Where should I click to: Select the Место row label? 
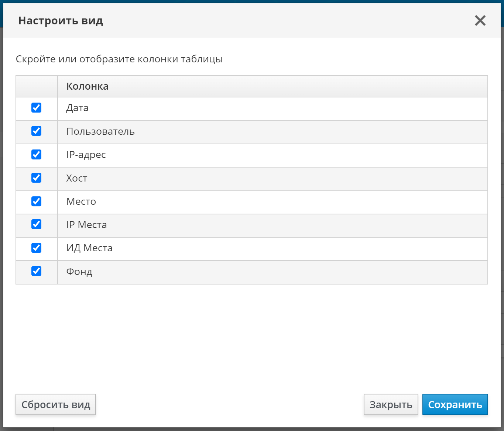[x=81, y=202]
